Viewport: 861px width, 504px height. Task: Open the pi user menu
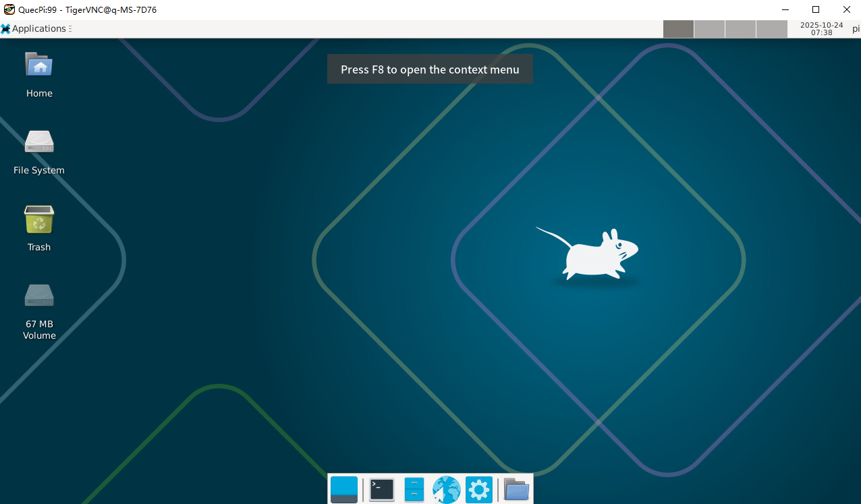[856, 28]
